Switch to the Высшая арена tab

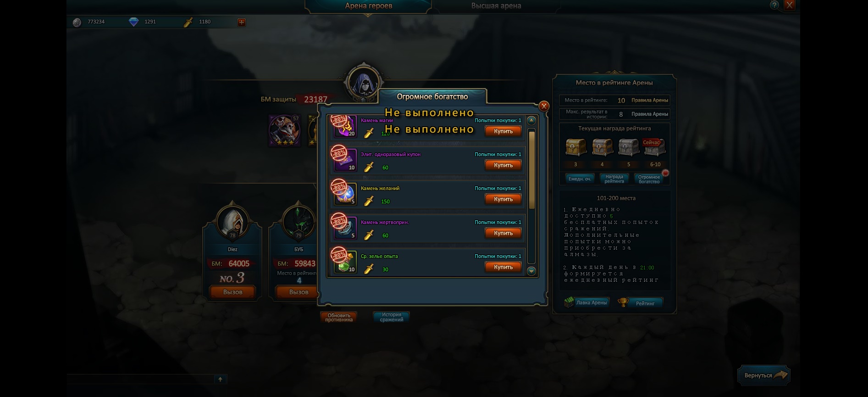pos(496,6)
